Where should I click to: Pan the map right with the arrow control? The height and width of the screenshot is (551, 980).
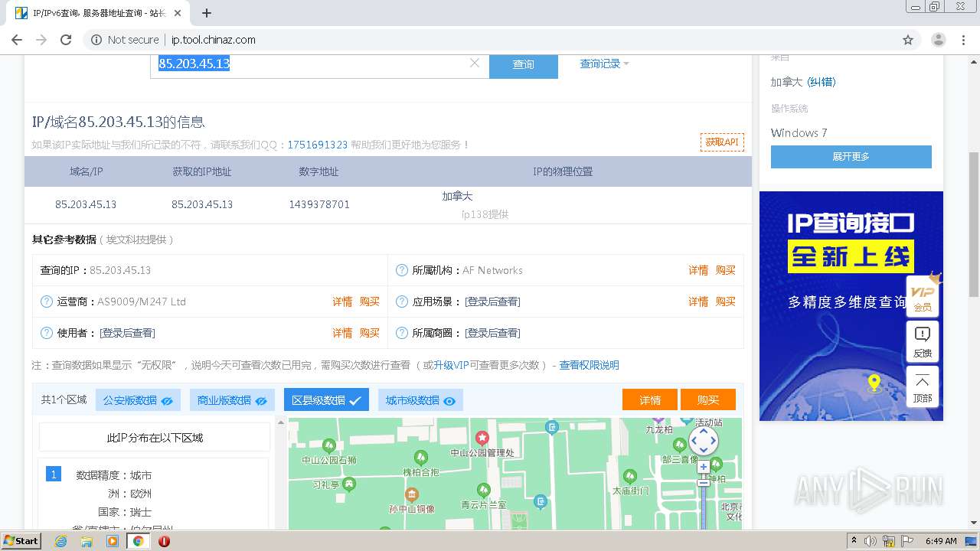pyautogui.click(x=714, y=441)
